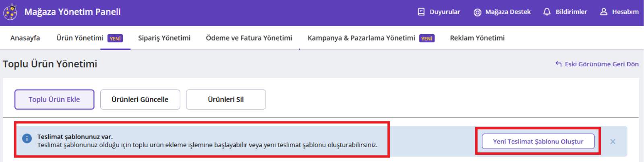
Task: Open Duyurular announcements icon
Action: pyautogui.click(x=421, y=12)
